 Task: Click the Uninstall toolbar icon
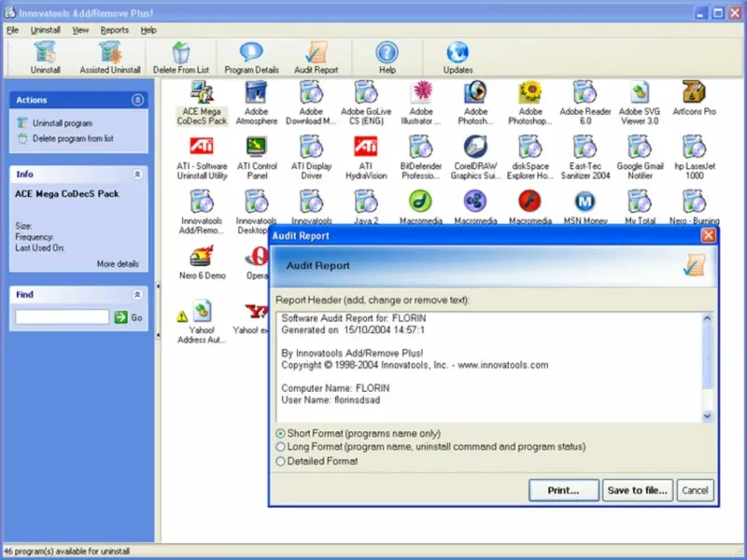click(45, 58)
